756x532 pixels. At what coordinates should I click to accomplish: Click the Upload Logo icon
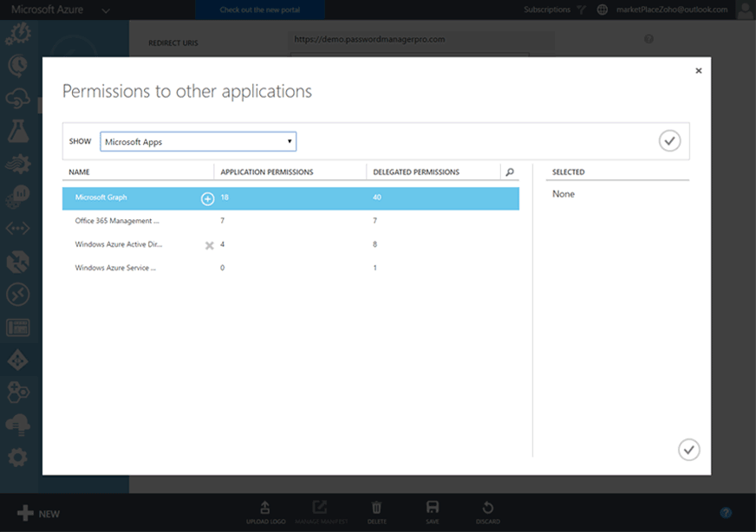265,511
